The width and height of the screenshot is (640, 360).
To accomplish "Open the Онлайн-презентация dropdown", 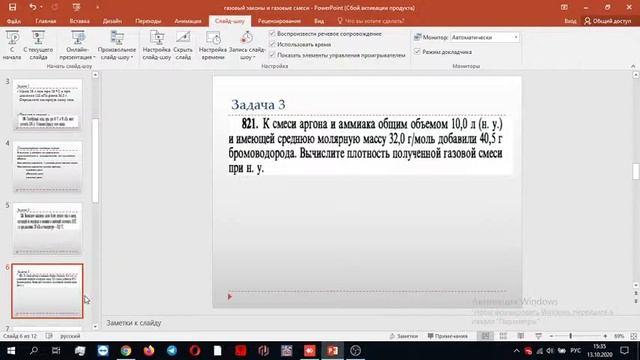I will pyautogui.click(x=77, y=45).
